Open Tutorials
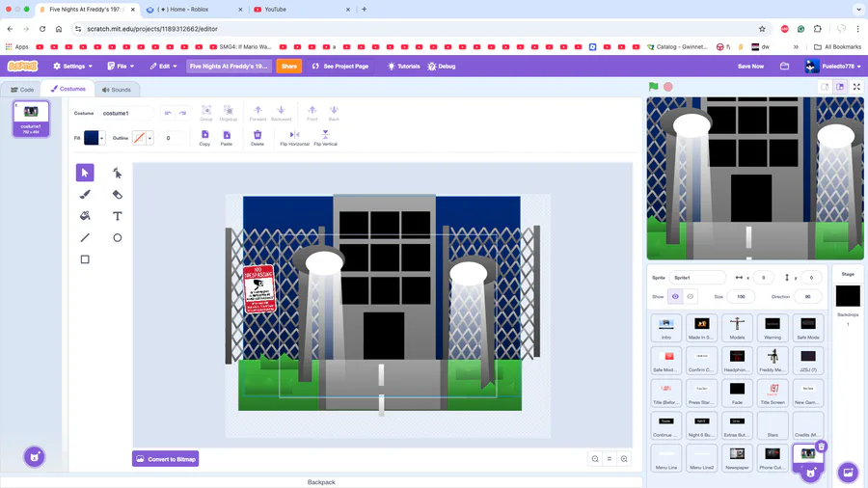The height and width of the screenshot is (488, 868). click(x=403, y=66)
